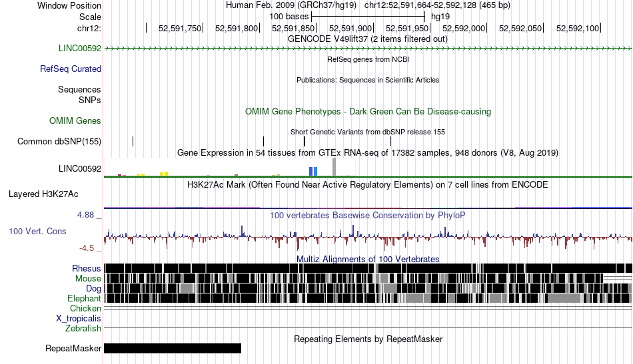633x364 pixels.
Task: Click the OMIM Genes track label
Action: [x=75, y=120]
